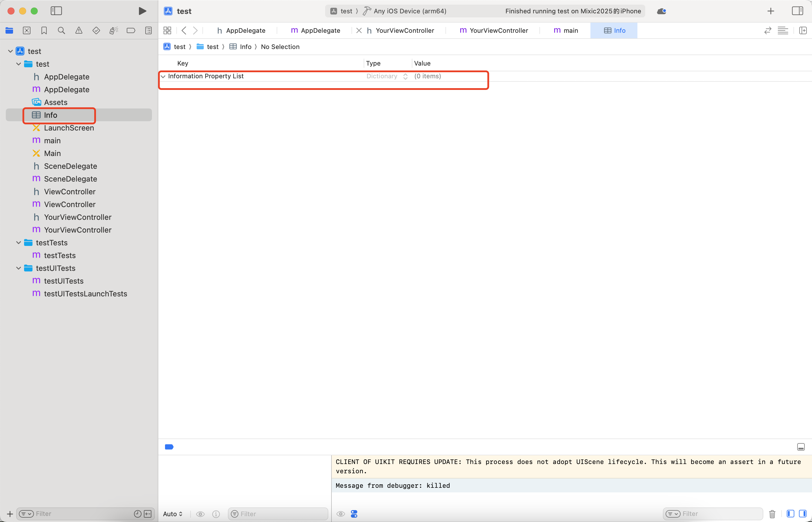This screenshot has width=812, height=522.
Task: Collapse the testTests folder
Action: [x=19, y=243]
